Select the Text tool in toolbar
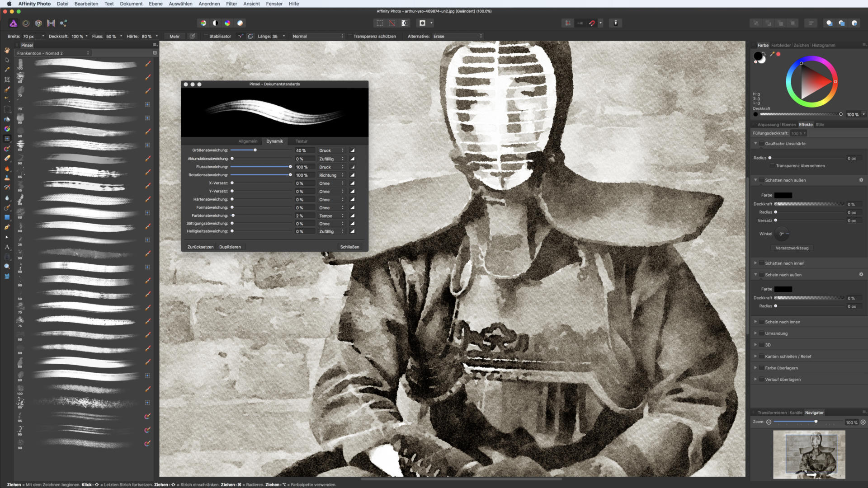 pyautogui.click(x=7, y=247)
